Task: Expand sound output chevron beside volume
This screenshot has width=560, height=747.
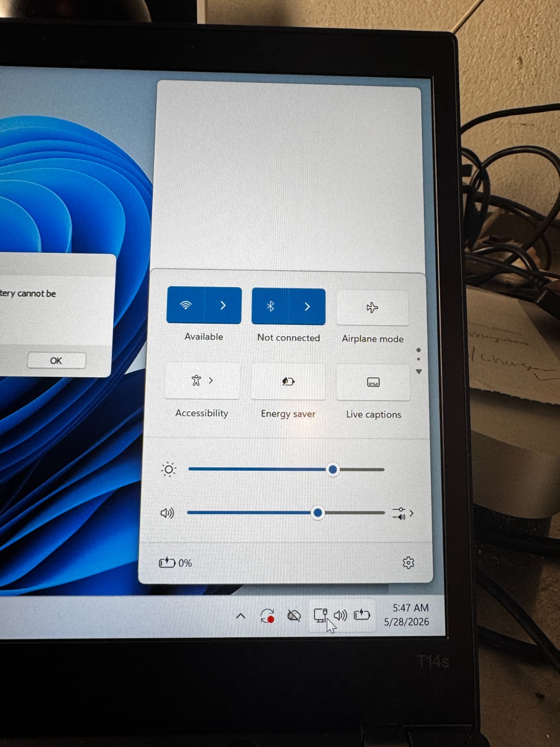Action: [411, 514]
